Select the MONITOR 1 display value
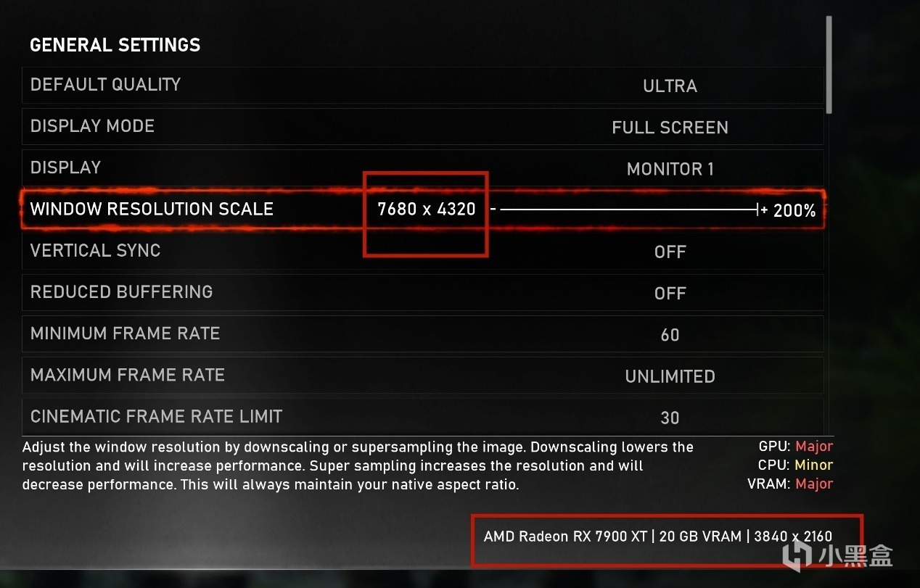 [x=670, y=169]
